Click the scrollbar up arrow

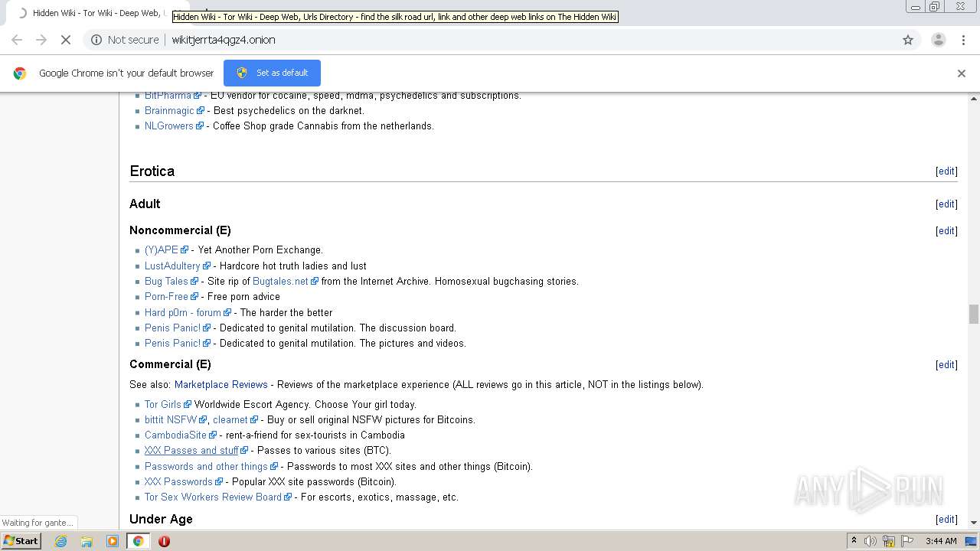tap(974, 99)
